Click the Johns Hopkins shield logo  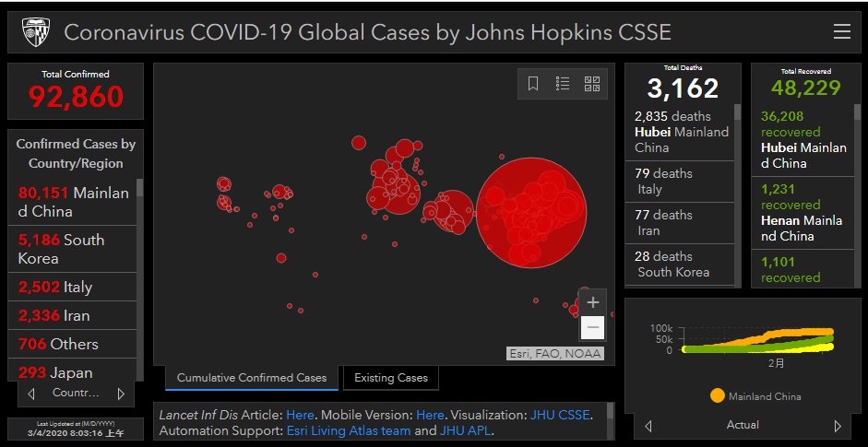point(36,32)
